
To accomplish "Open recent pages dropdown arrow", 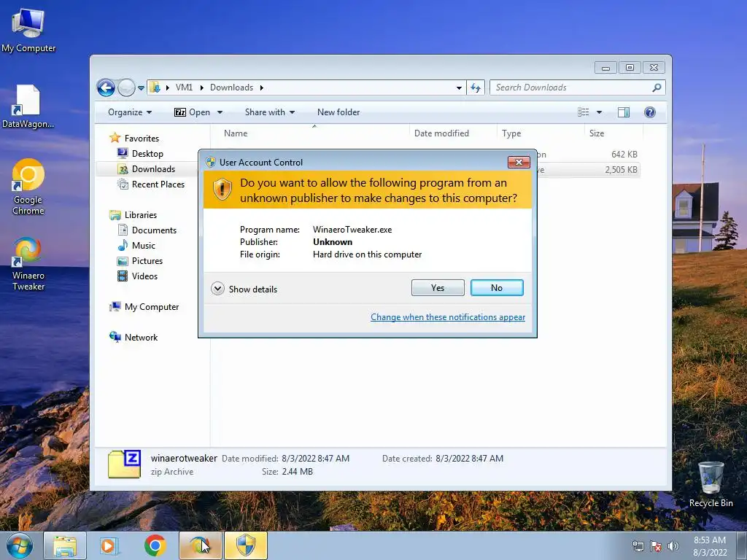I will click(x=141, y=88).
